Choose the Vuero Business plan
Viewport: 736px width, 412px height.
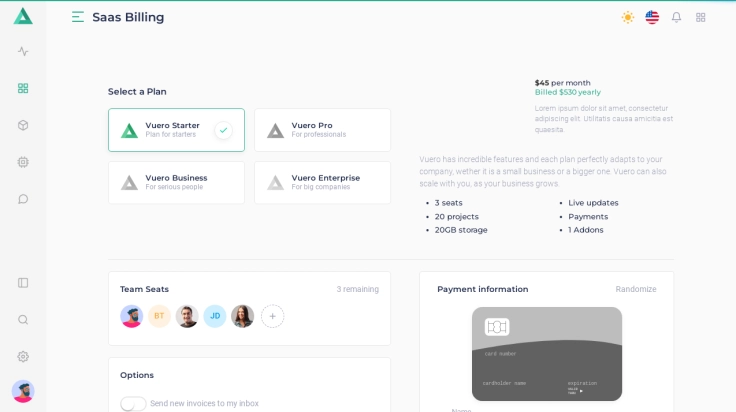click(176, 182)
